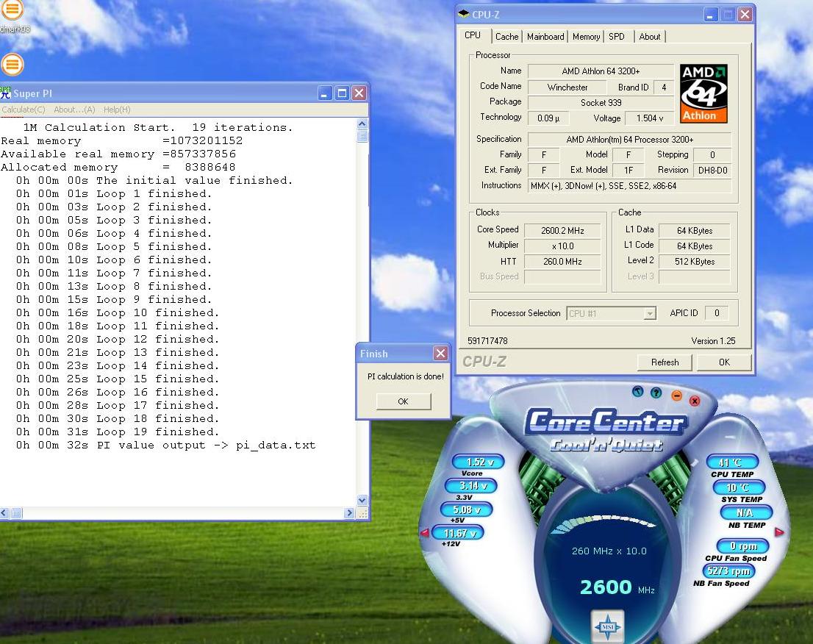Click the '260 MHz x 10.0' text in CoreCenter

pos(609,551)
